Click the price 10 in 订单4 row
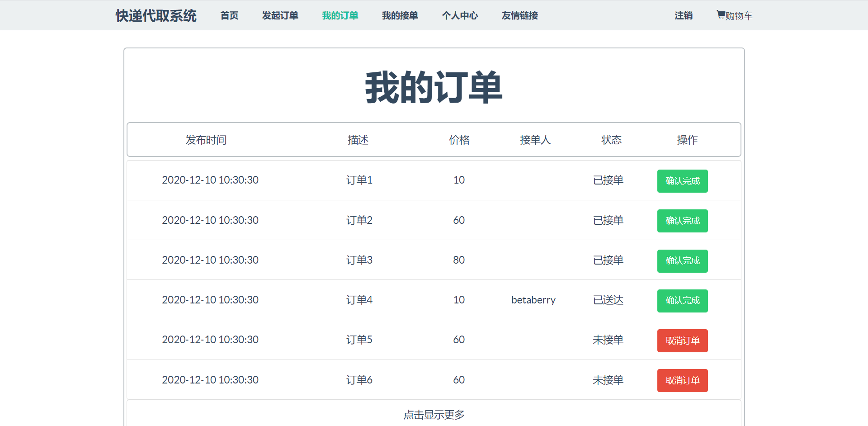The image size is (868, 426). coord(459,300)
